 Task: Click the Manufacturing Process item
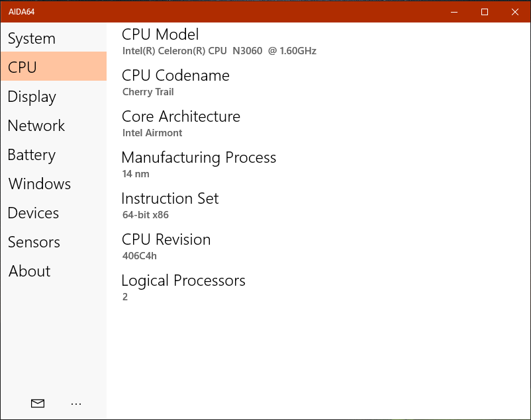click(x=199, y=165)
